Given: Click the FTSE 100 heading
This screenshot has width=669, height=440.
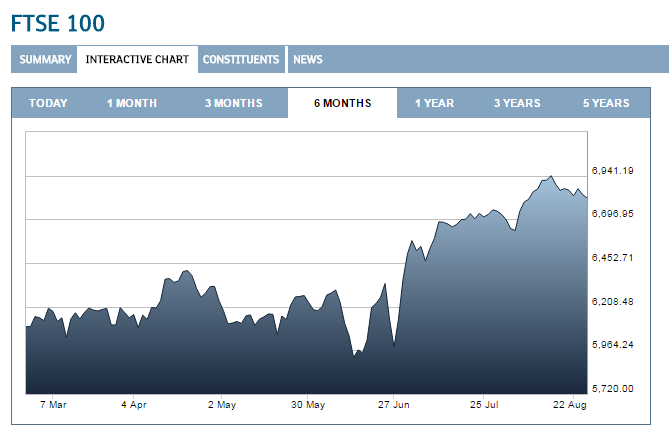Looking at the screenshot, I should [58, 23].
